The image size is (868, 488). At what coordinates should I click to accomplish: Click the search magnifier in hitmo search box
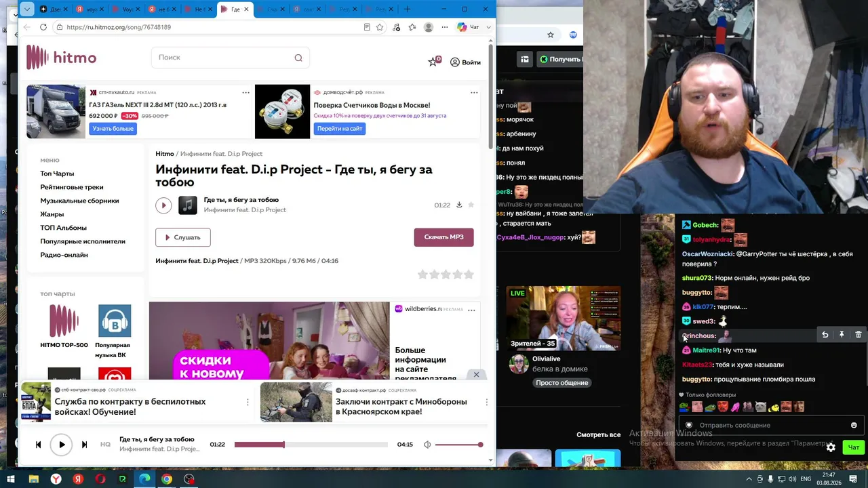pyautogui.click(x=298, y=58)
